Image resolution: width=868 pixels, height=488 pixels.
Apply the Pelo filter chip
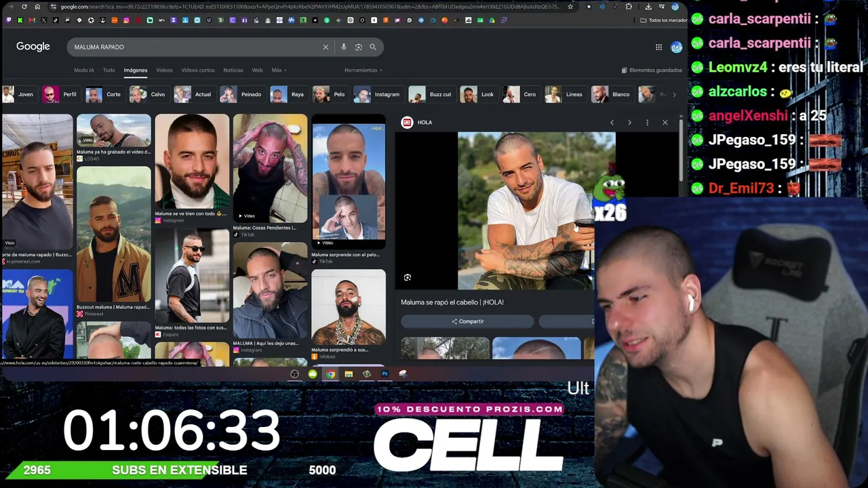(330, 94)
